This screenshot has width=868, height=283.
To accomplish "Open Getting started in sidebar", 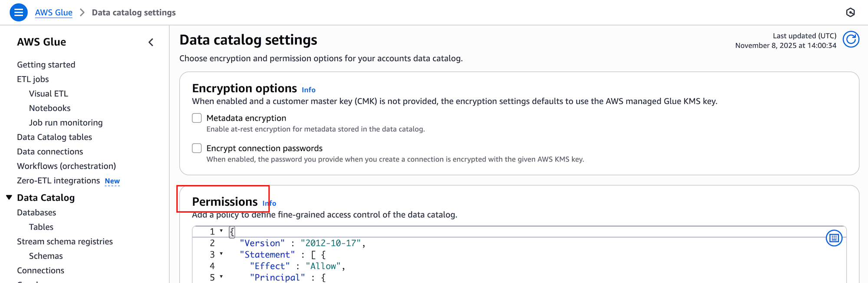I will click(46, 65).
